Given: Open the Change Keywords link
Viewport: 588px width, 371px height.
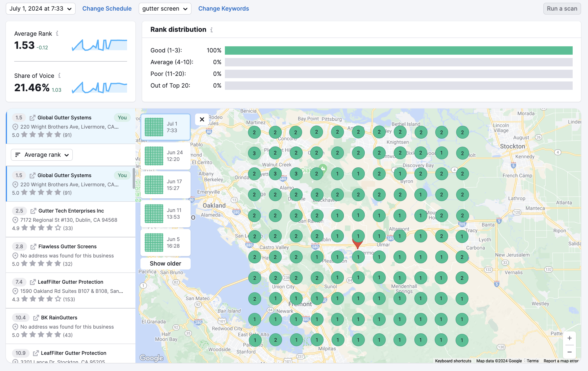Looking at the screenshot, I should click(x=223, y=9).
